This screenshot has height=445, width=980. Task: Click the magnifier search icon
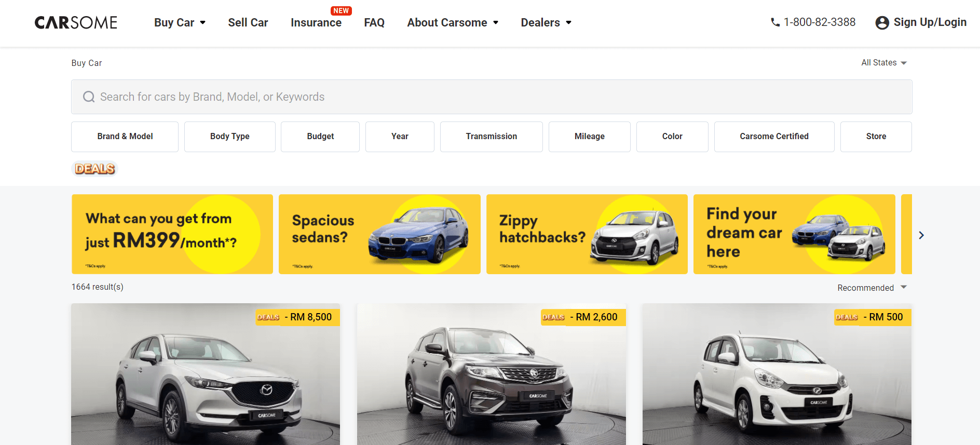click(89, 97)
